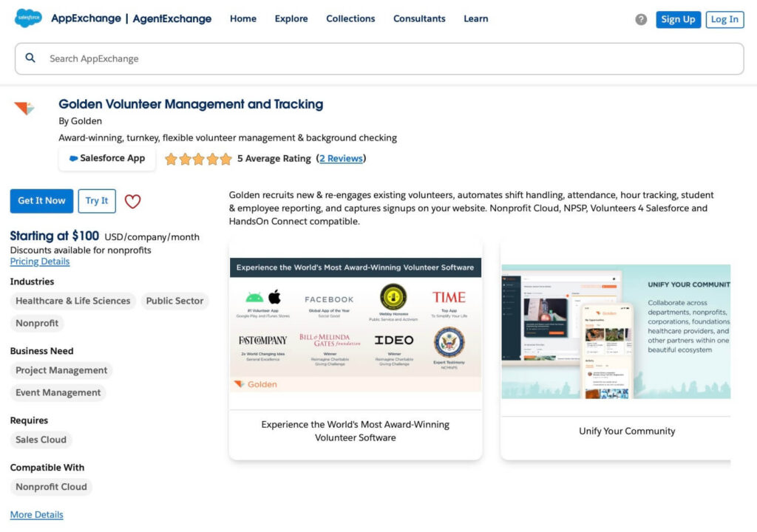Click the Get It Now button
Image resolution: width=757 pixels, height=532 pixels.
[41, 201]
